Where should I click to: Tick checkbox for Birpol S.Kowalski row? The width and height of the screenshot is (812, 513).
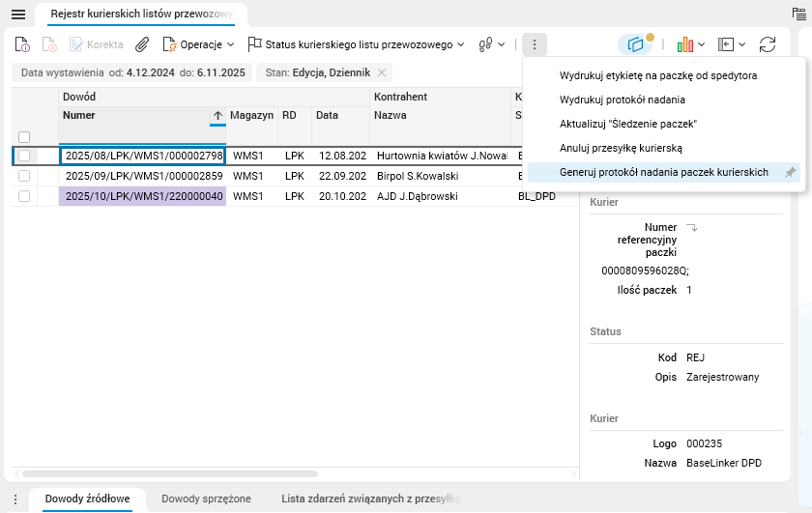tap(24, 176)
